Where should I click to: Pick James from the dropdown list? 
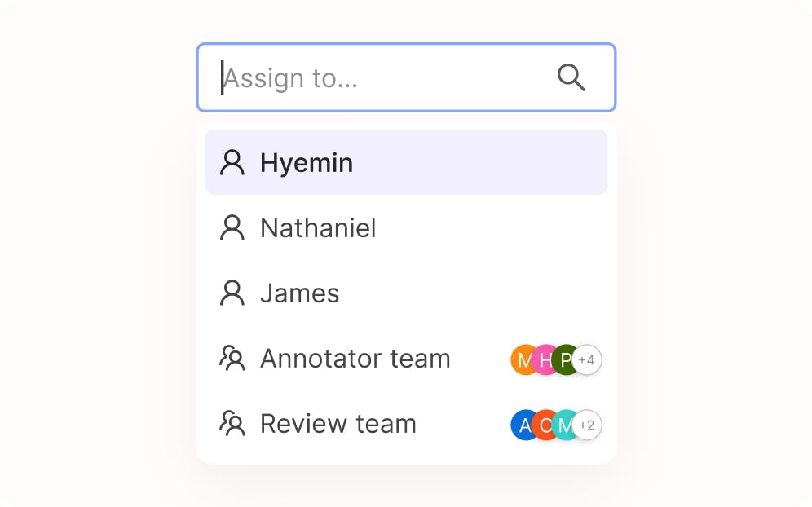pyautogui.click(x=299, y=293)
